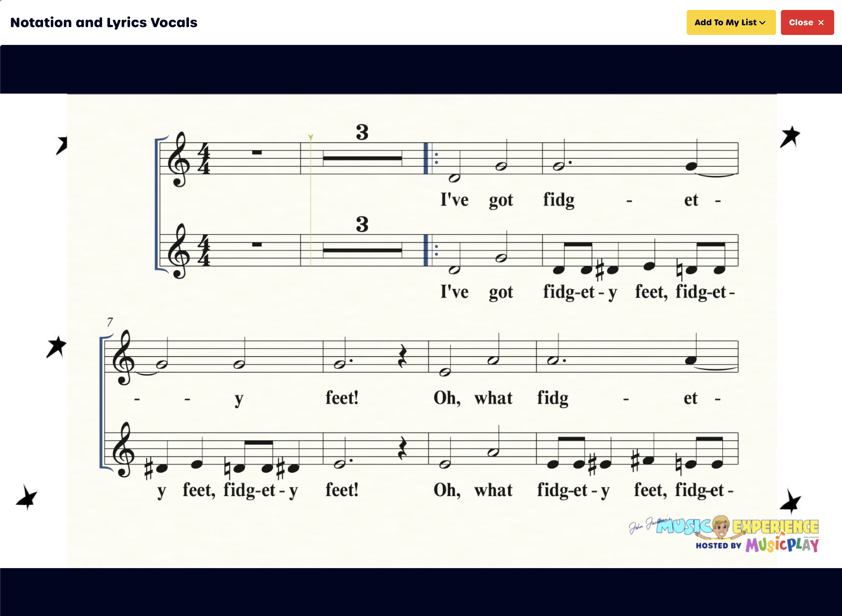Click the chevron on Add To My List
The image size is (842, 616).
(762, 23)
